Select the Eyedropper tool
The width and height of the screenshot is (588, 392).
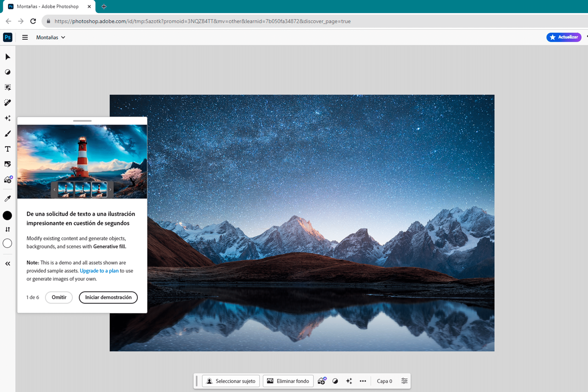(x=8, y=199)
